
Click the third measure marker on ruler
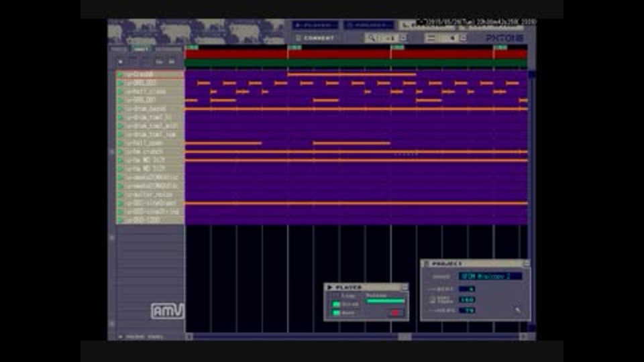(397, 48)
